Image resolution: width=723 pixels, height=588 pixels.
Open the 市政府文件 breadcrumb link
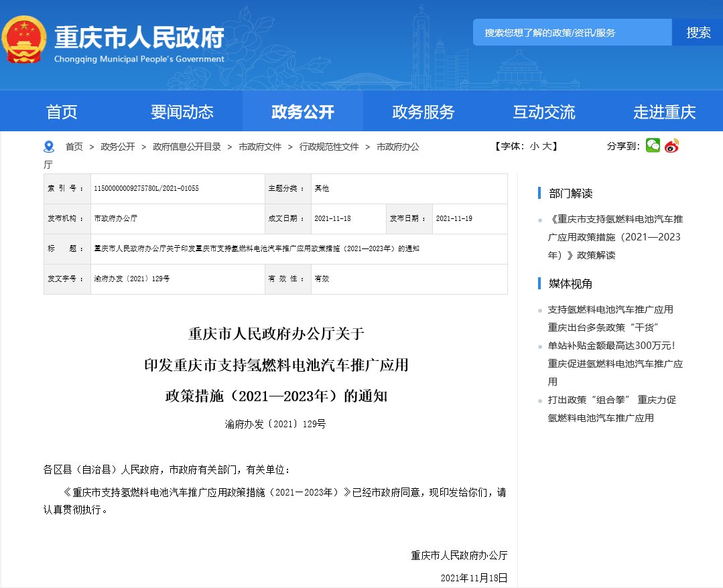coord(260,147)
